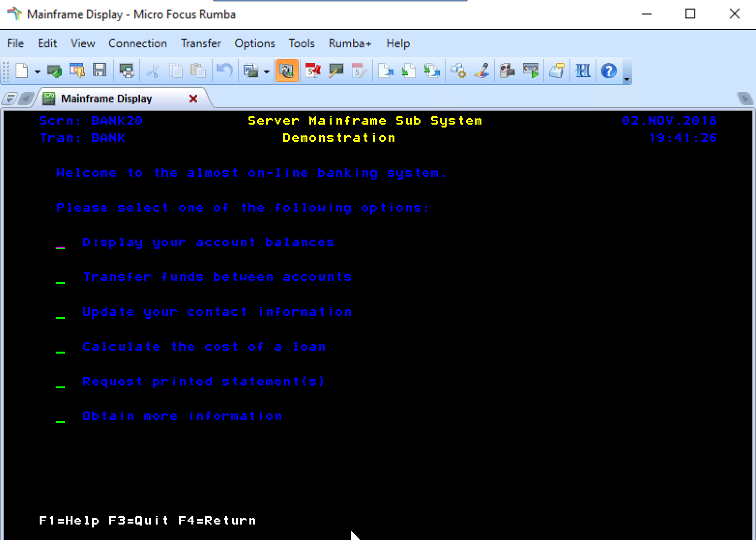Click the calendar with red pin icon

(x=313, y=71)
